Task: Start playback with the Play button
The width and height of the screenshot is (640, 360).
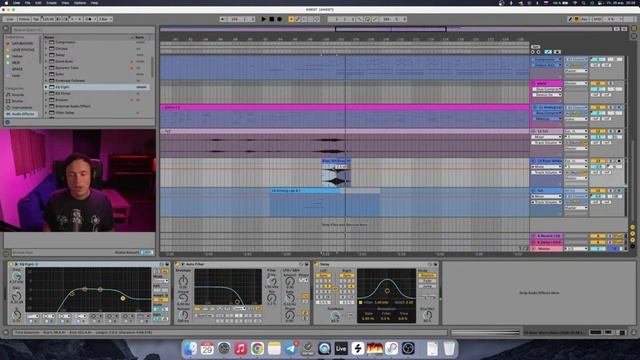Action: 264,19
